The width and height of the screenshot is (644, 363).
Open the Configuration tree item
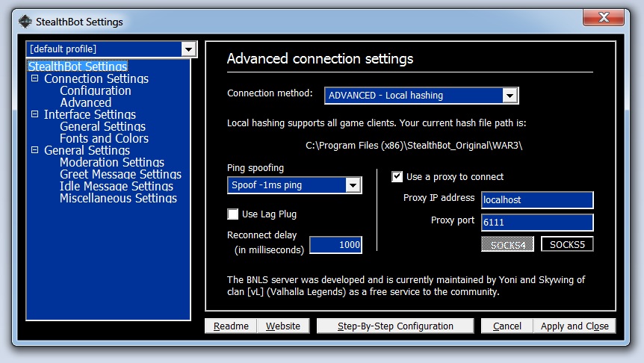point(96,90)
